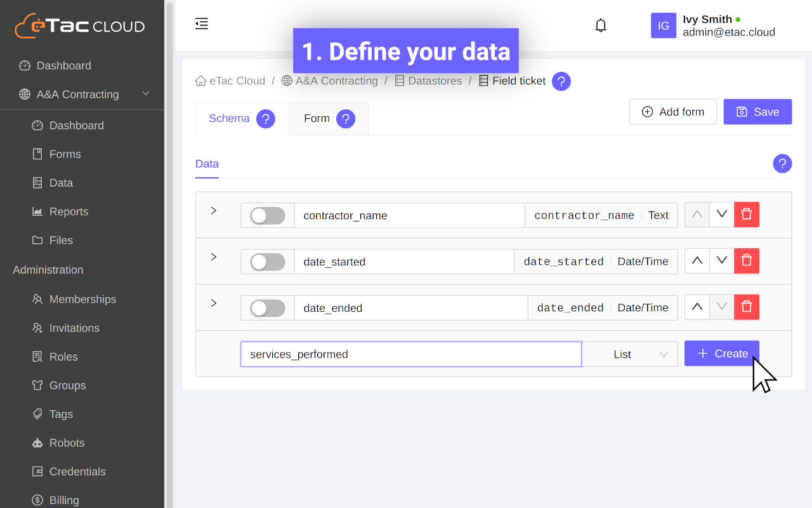
Task: Open Robots page in sidebar
Action: coord(67,443)
